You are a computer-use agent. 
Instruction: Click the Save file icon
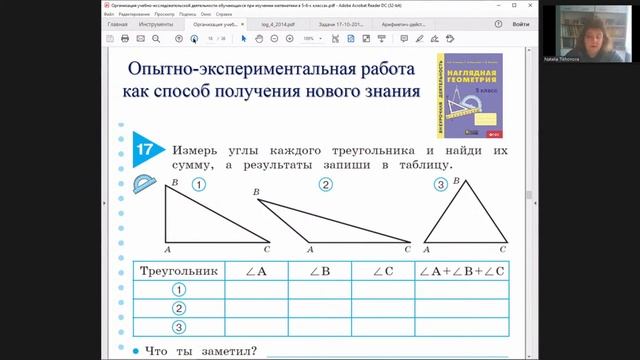(110, 39)
